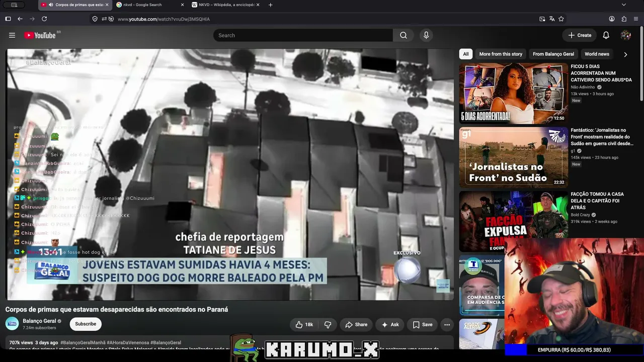
Task: Bookmark this page with the star
Action: [561, 19]
